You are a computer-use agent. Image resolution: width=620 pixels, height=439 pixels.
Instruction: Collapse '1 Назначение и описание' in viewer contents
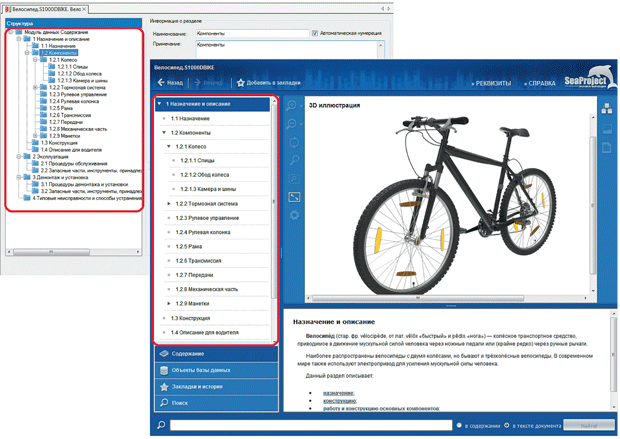[x=159, y=104]
